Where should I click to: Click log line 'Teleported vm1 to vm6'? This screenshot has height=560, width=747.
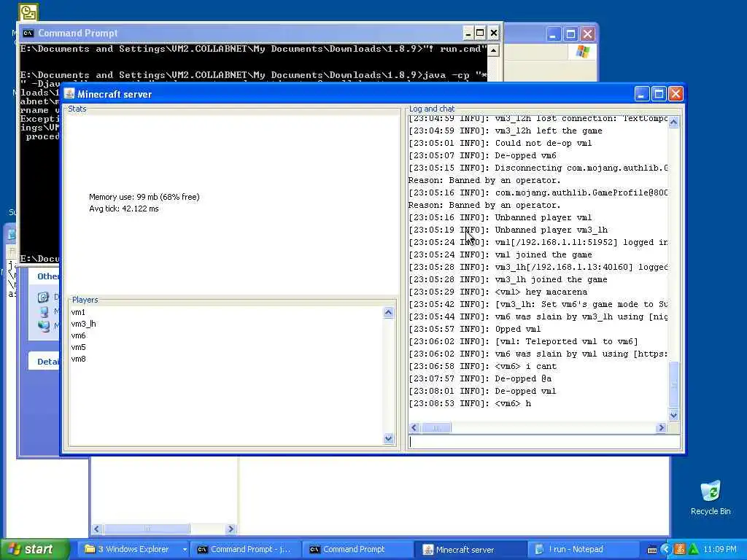point(523,341)
